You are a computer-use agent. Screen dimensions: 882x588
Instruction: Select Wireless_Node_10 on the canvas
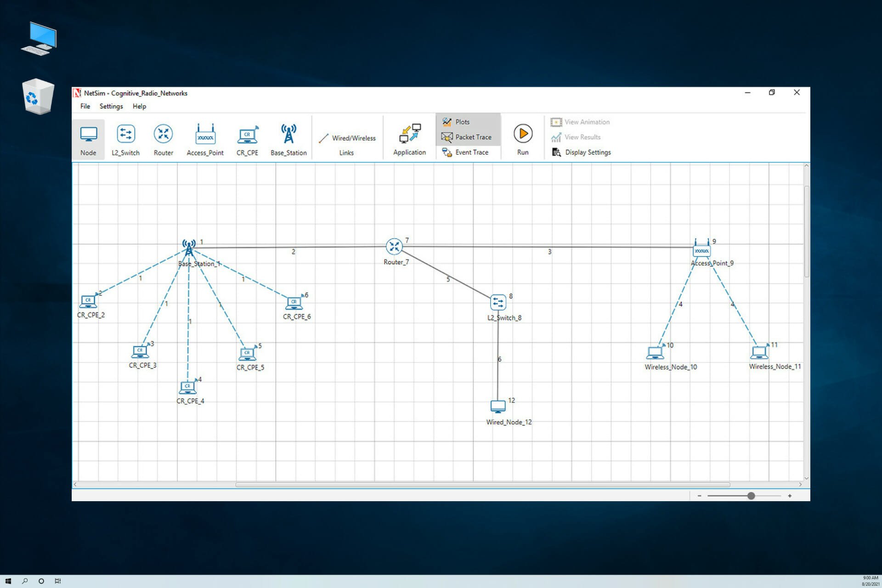(655, 352)
